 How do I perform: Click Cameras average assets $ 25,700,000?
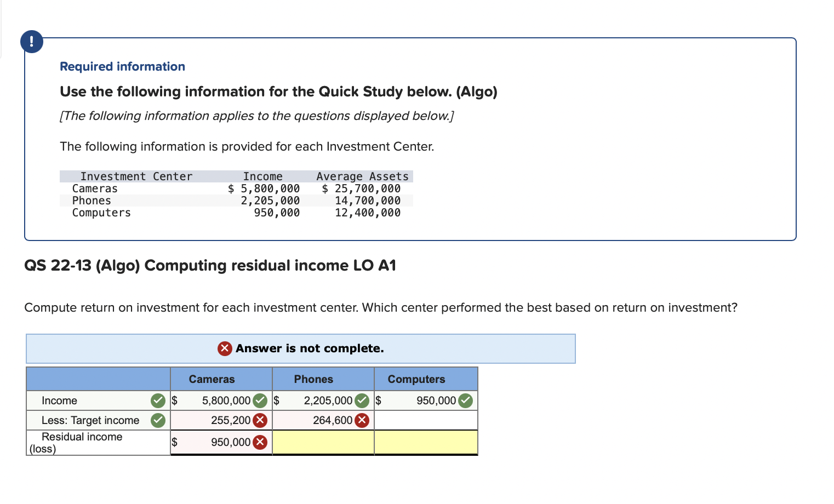(x=361, y=188)
